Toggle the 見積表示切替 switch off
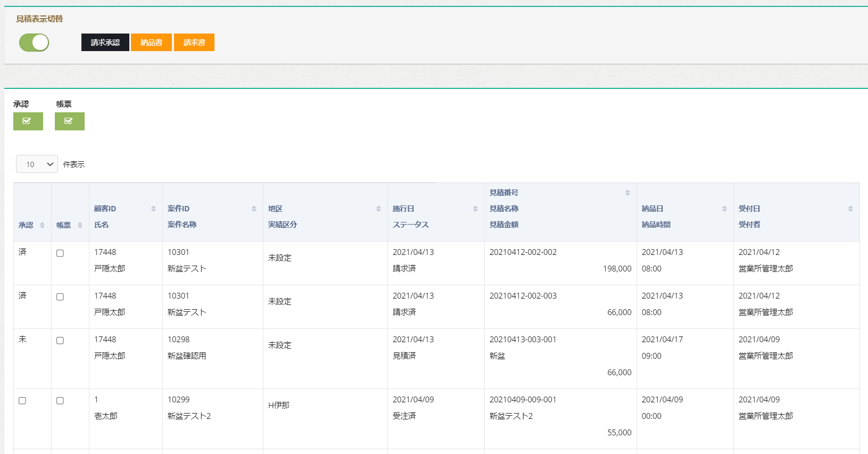Screen dimensions: 868x454 click(x=34, y=43)
